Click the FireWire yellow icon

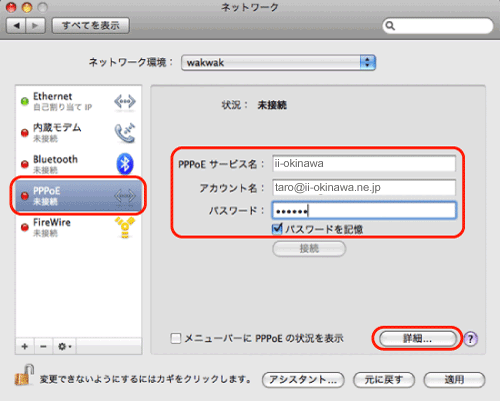point(125,227)
